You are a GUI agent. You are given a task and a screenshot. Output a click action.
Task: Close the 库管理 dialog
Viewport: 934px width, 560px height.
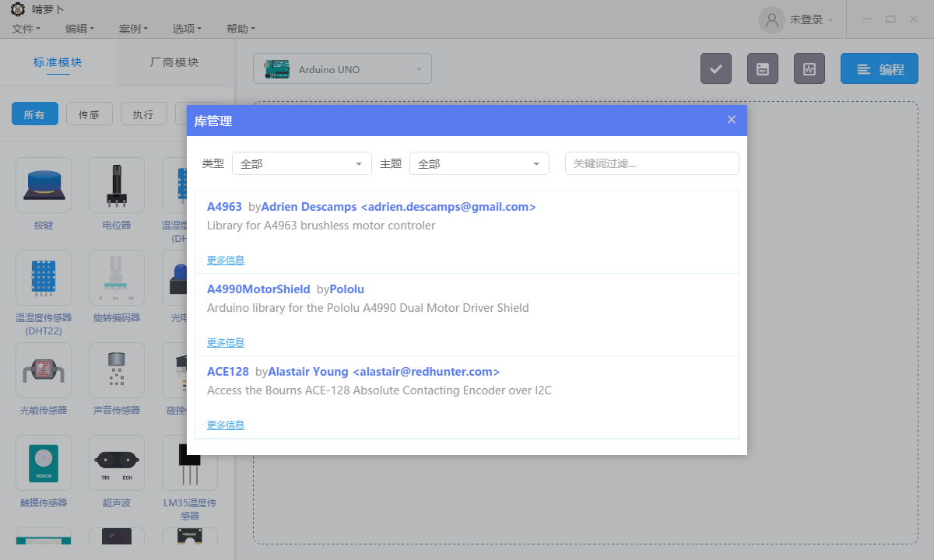pyautogui.click(x=732, y=120)
